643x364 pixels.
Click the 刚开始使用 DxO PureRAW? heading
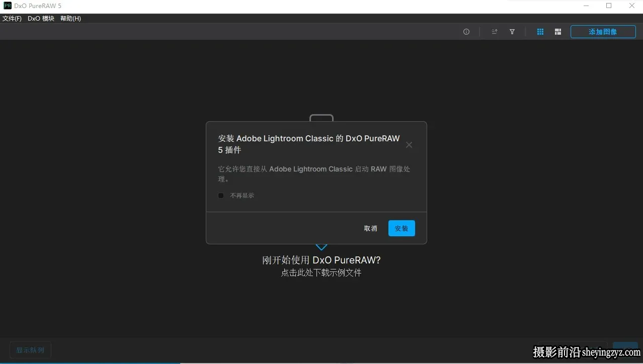(322, 260)
